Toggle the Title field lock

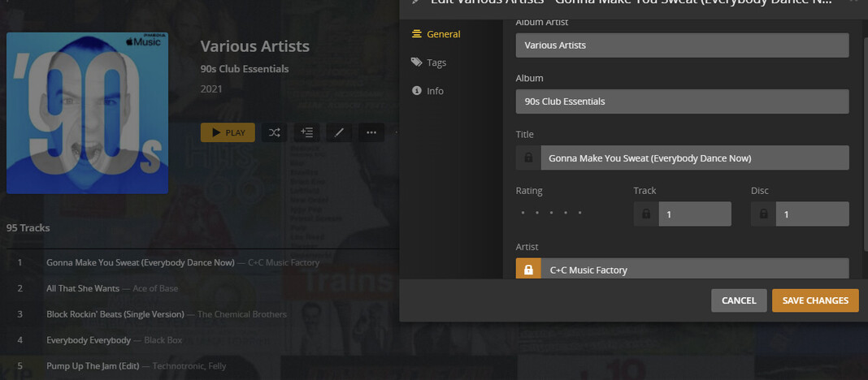(x=528, y=158)
